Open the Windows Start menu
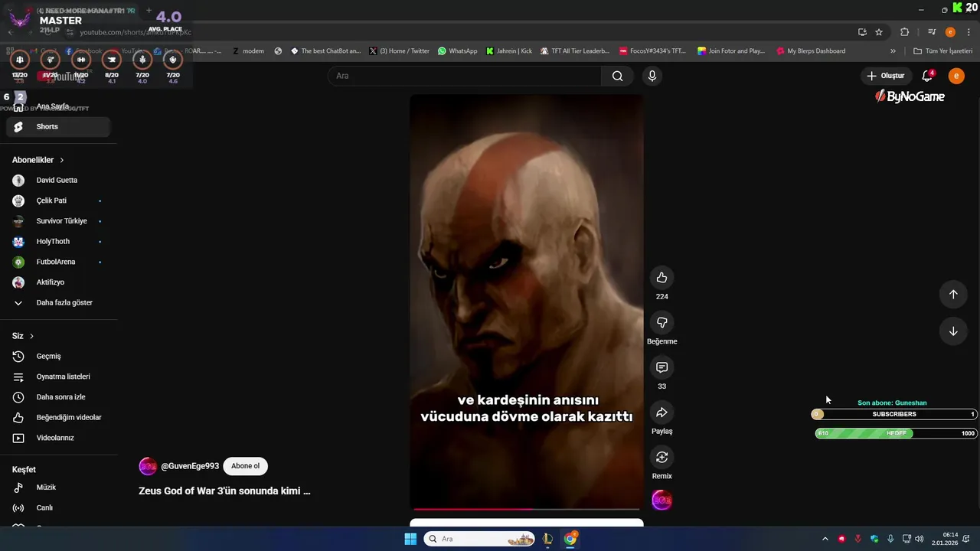The image size is (980, 551). pyautogui.click(x=410, y=539)
